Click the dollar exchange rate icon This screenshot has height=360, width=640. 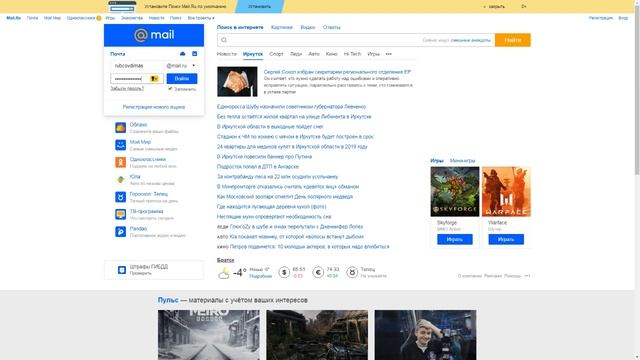tap(284, 272)
